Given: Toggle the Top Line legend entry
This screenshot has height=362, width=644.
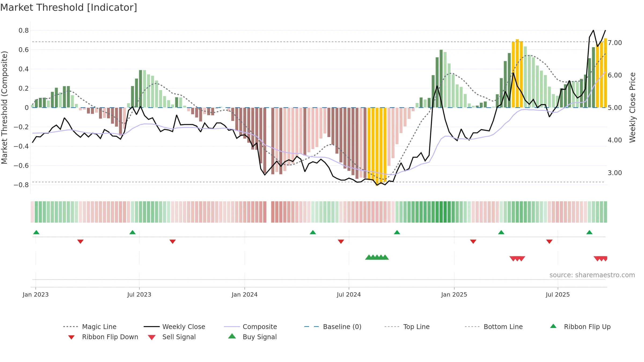Looking at the screenshot, I should point(407,327).
